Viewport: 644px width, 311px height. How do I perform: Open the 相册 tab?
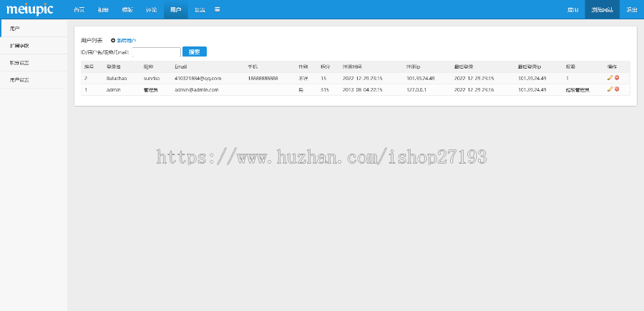103,9
